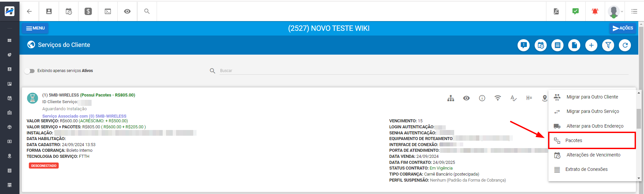Viewport: 644px width, 194px height.
Task: Select Alterações de Vencimento
Action: click(x=592, y=155)
